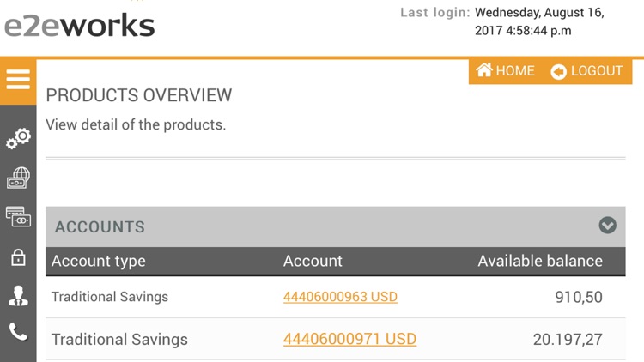Open the padlock security sidebar icon

[18, 257]
